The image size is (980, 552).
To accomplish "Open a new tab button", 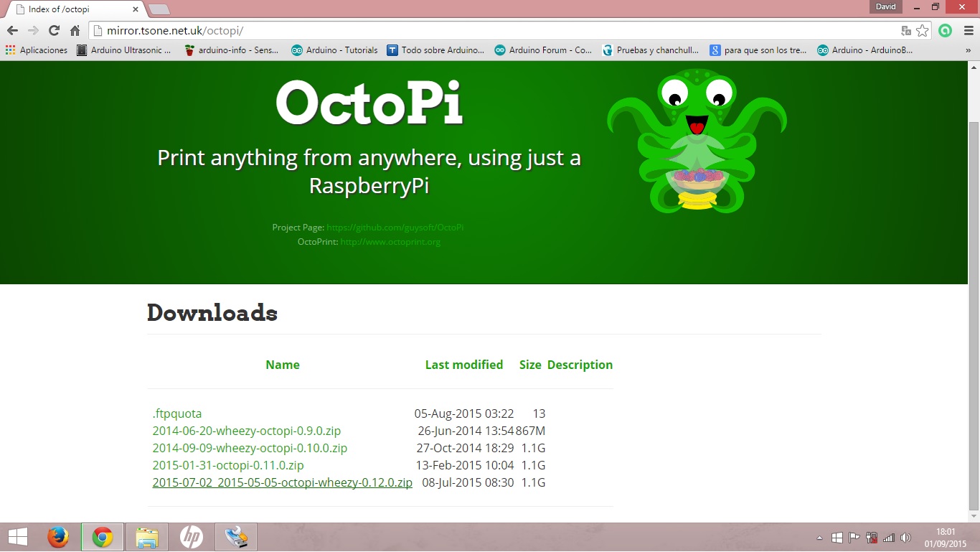I will tap(159, 9).
